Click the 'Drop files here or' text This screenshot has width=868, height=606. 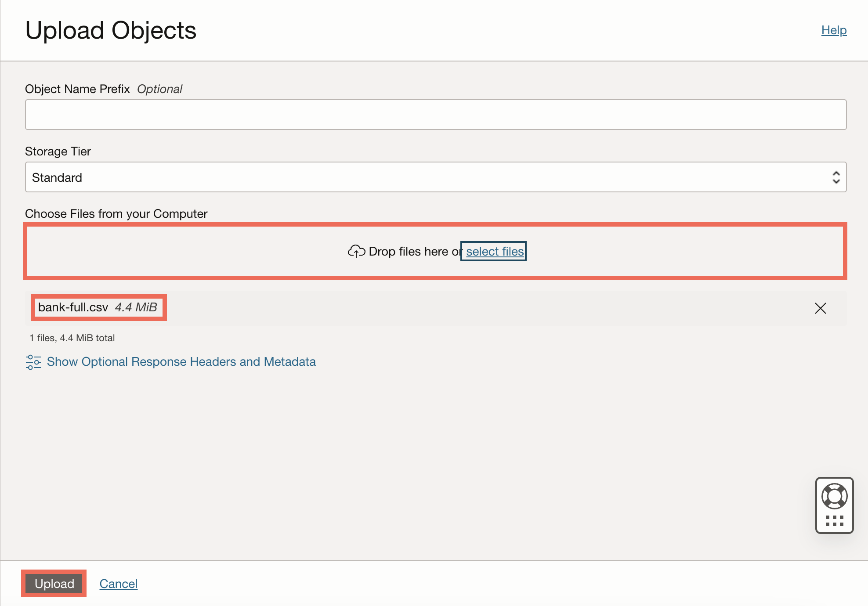(x=416, y=251)
